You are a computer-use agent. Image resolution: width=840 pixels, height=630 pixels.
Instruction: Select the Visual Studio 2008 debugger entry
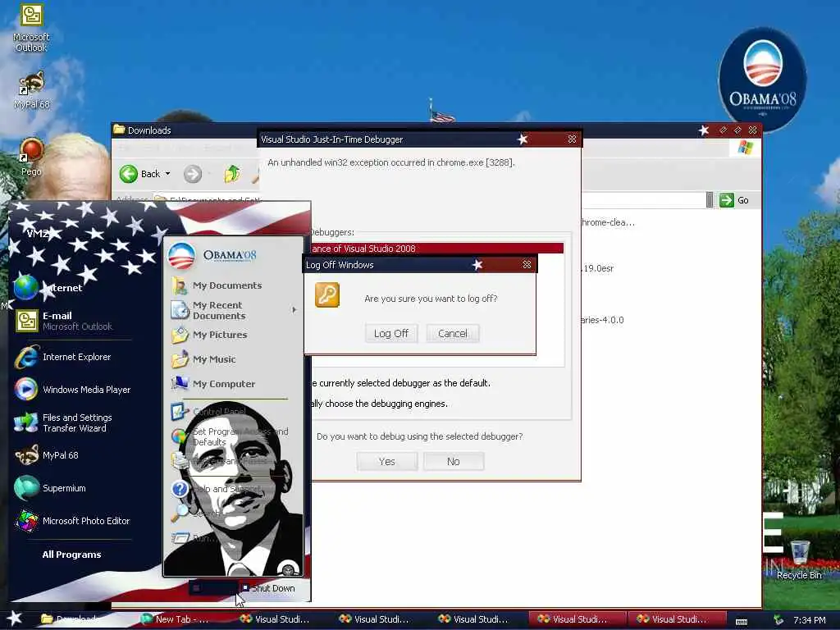click(x=437, y=248)
